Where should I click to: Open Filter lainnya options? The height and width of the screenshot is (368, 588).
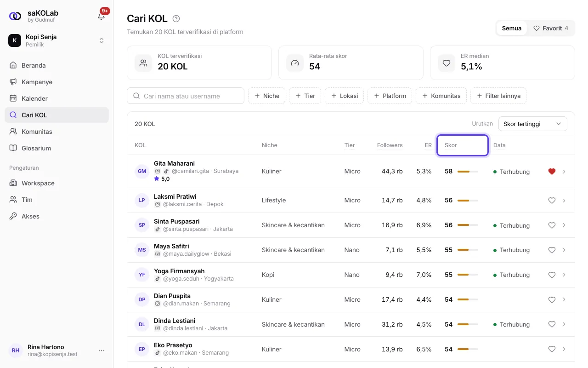pyautogui.click(x=498, y=96)
